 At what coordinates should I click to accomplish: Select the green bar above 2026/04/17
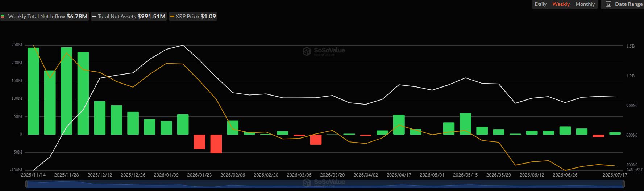coord(399,125)
